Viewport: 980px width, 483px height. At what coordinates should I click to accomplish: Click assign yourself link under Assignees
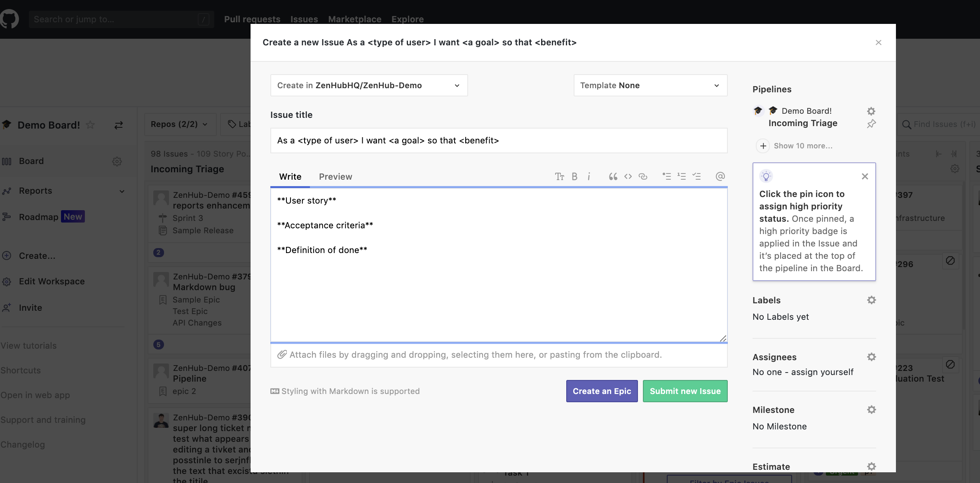pyautogui.click(x=822, y=372)
